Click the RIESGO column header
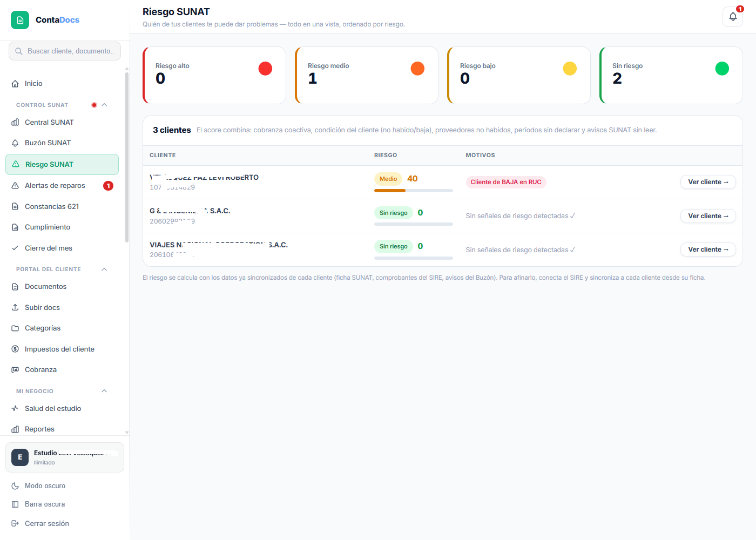The height and width of the screenshot is (540, 756). click(386, 156)
